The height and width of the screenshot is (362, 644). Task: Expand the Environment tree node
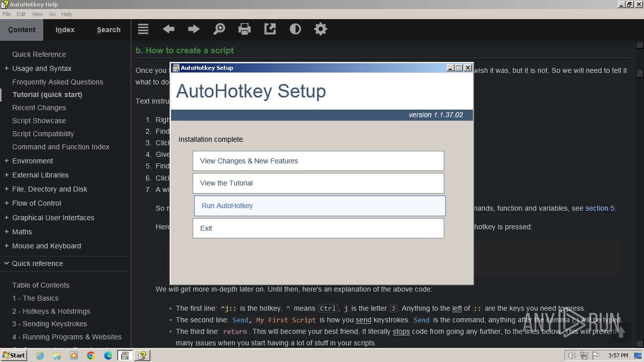(x=7, y=161)
